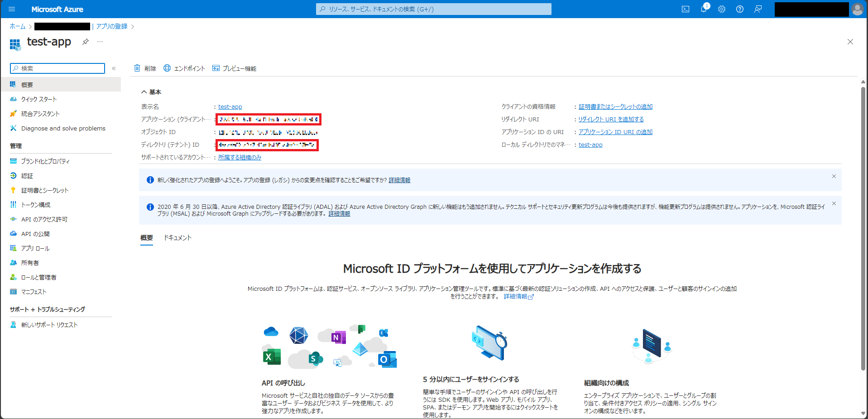Open the Azure portal hamburger menu

coord(12,9)
